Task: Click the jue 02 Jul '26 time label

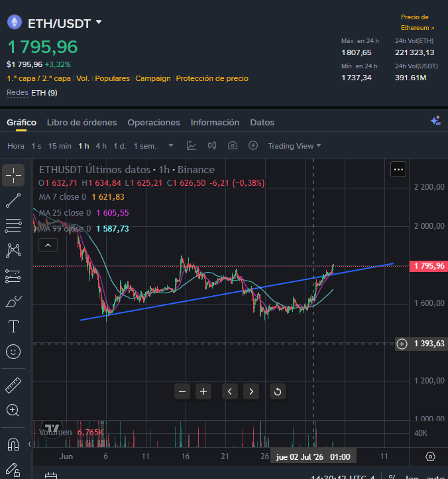Action: [313, 457]
